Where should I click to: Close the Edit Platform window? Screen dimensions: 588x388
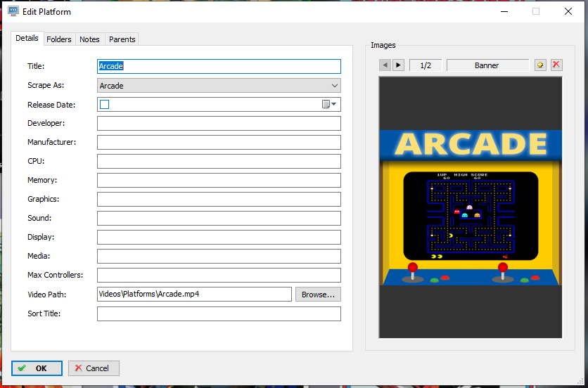(568, 11)
